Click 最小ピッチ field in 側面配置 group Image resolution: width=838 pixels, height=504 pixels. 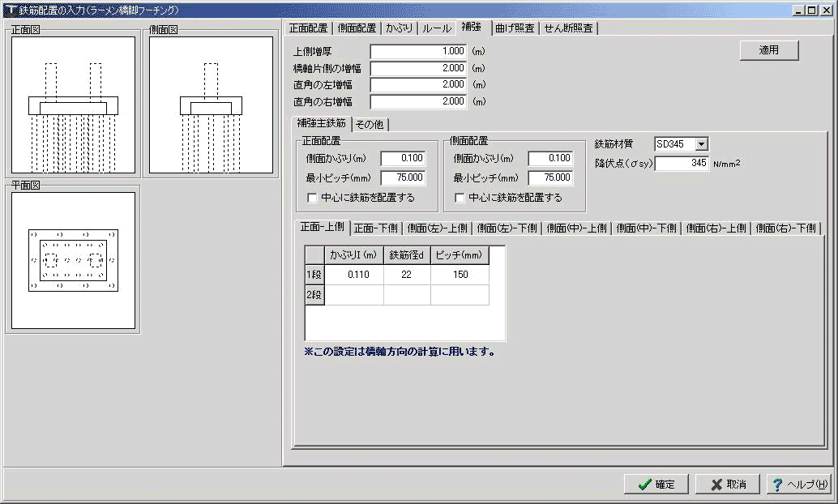(x=551, y=177)
